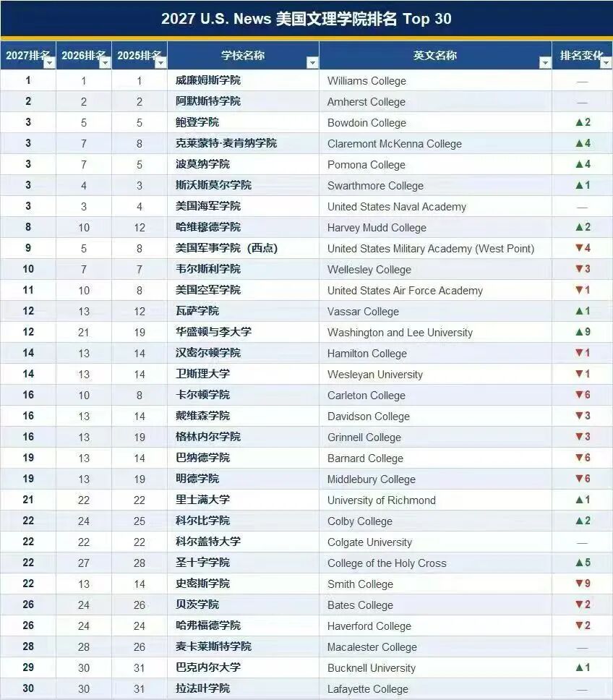Select the Williams College cell

click(x=435, y=81)
